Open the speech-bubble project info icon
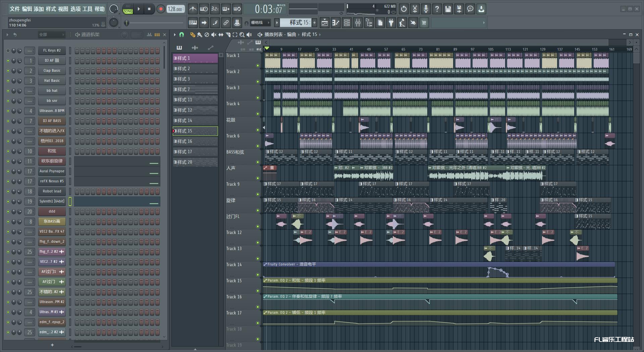Screen dimensions: 644x352 [470, 9]
